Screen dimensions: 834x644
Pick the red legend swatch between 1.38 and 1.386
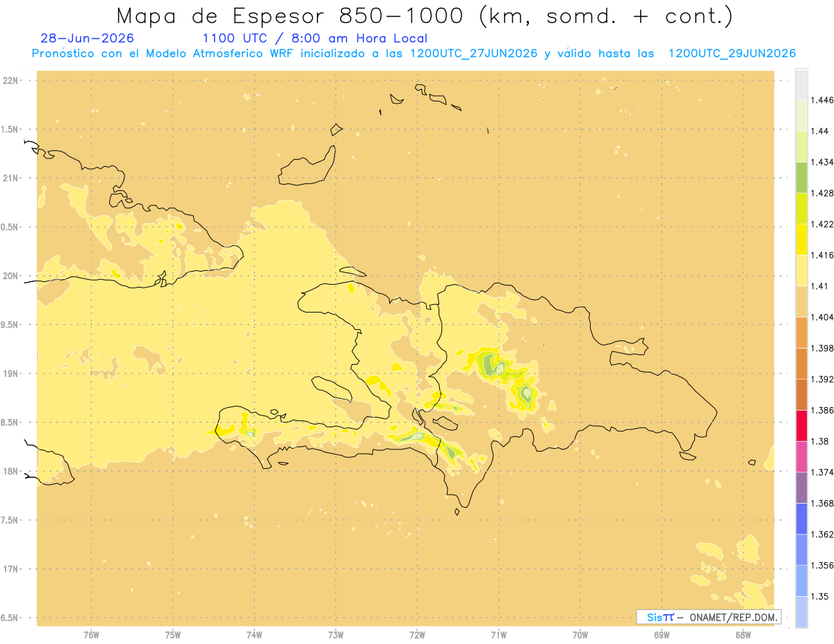pos(801,425)
